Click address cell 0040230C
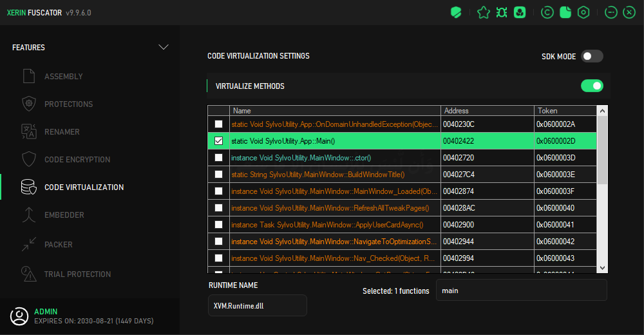 pyautogui.click(x=487, y=124)
